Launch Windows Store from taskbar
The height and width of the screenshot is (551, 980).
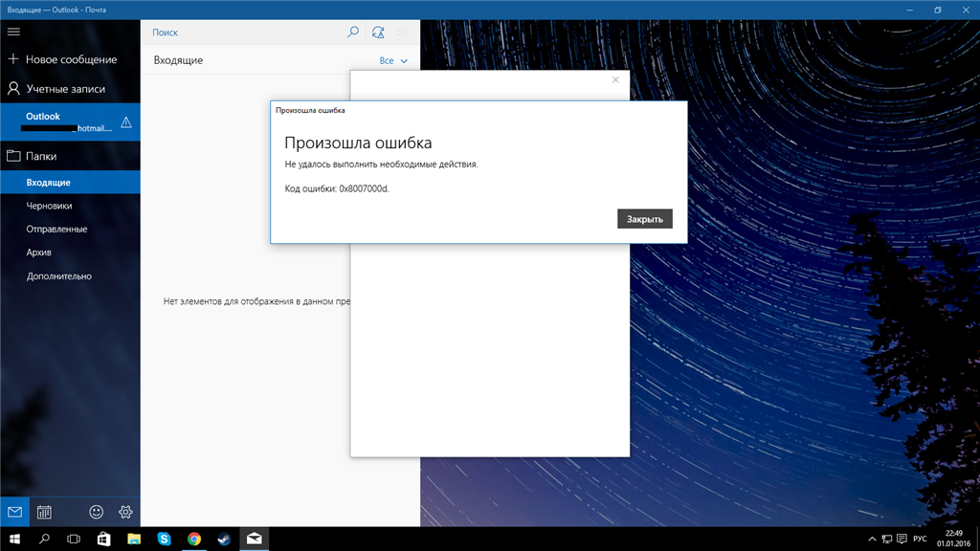pyautogui.click(x=103, y=539)
